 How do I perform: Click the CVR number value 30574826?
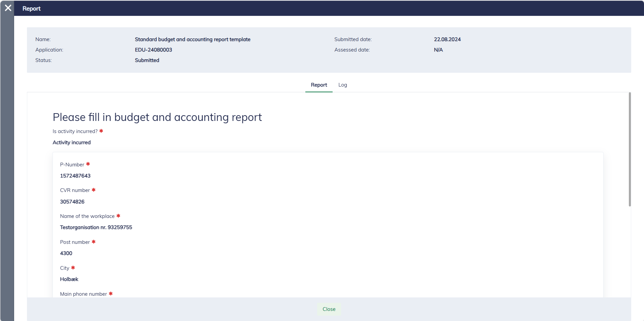coord(72,202)
